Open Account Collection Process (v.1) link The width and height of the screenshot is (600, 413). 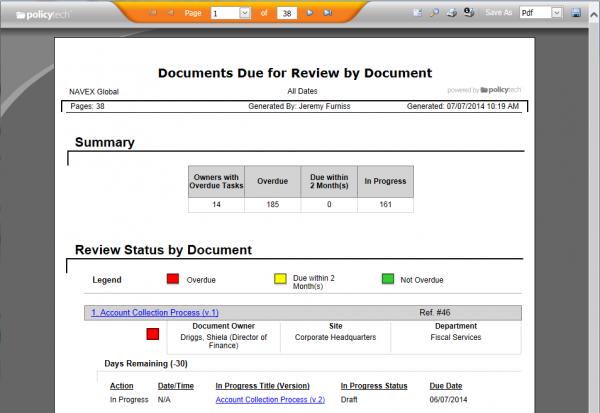[155, 312]
